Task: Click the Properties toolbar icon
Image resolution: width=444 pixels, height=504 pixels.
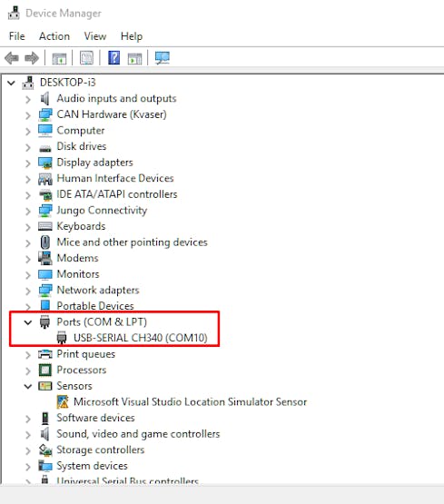Action: point(86,58)
